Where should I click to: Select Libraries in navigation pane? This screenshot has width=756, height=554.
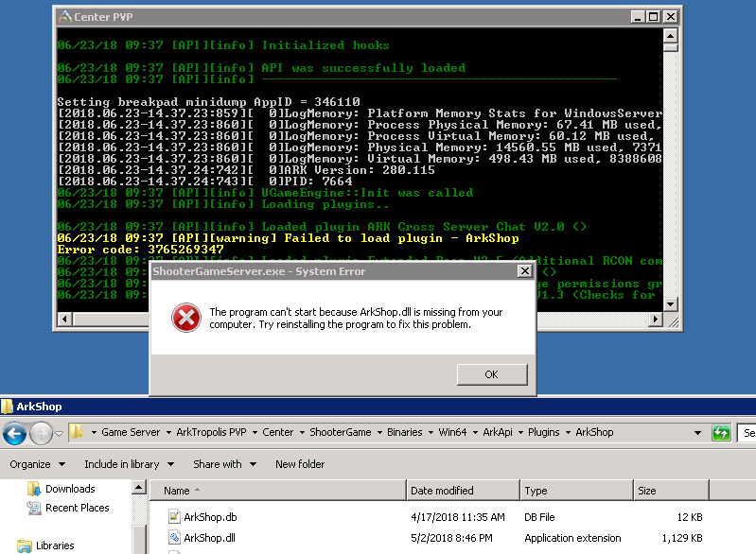(x=55, y=545)
